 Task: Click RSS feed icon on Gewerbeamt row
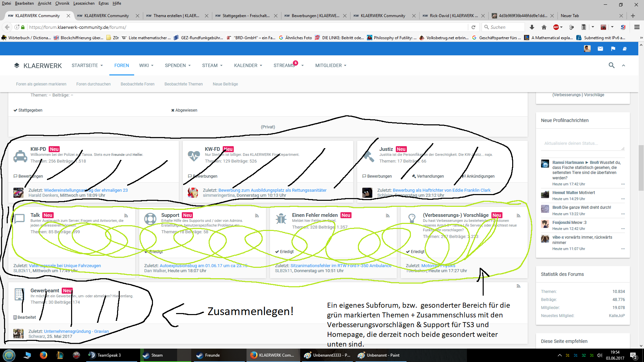[519, 286]
